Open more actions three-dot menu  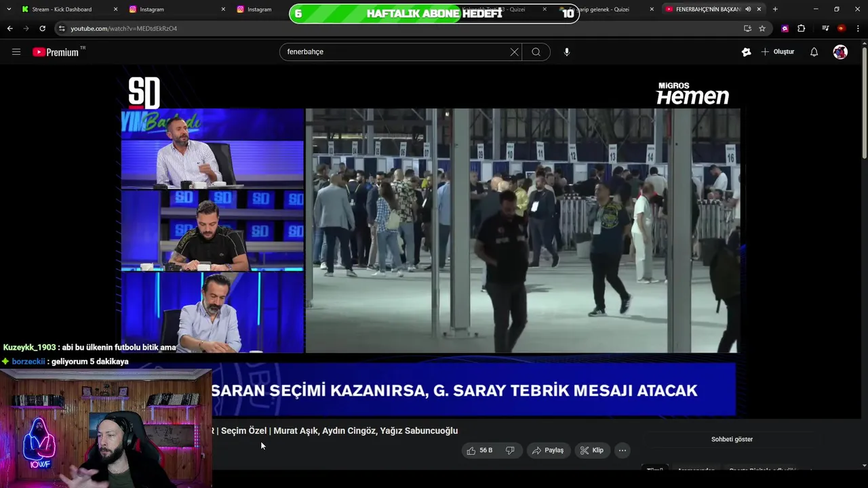point(622,450)
